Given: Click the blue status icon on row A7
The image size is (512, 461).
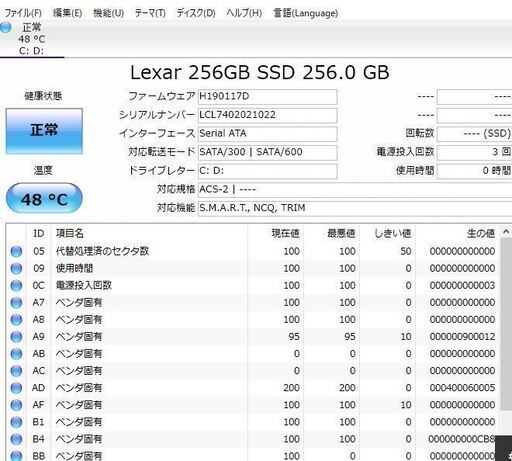Looking at the screenshot, I should [x=16, y=303].
